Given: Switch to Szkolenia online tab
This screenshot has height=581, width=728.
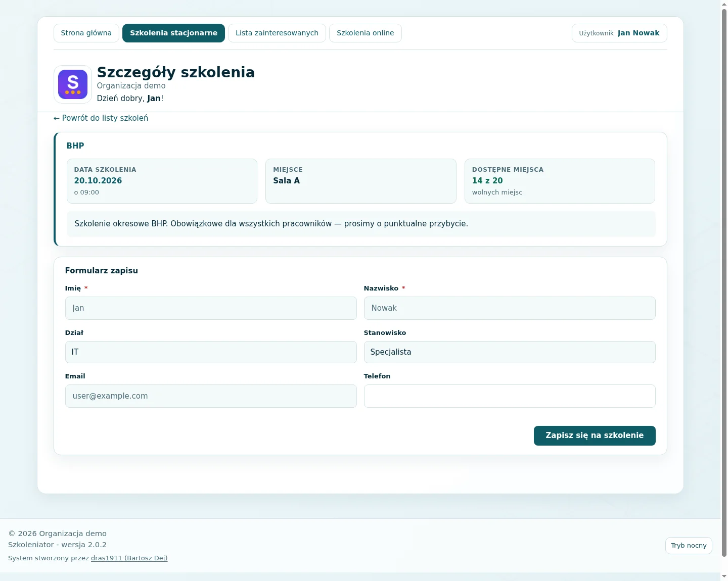Looking at the screenshot, I should pos(366,33).
